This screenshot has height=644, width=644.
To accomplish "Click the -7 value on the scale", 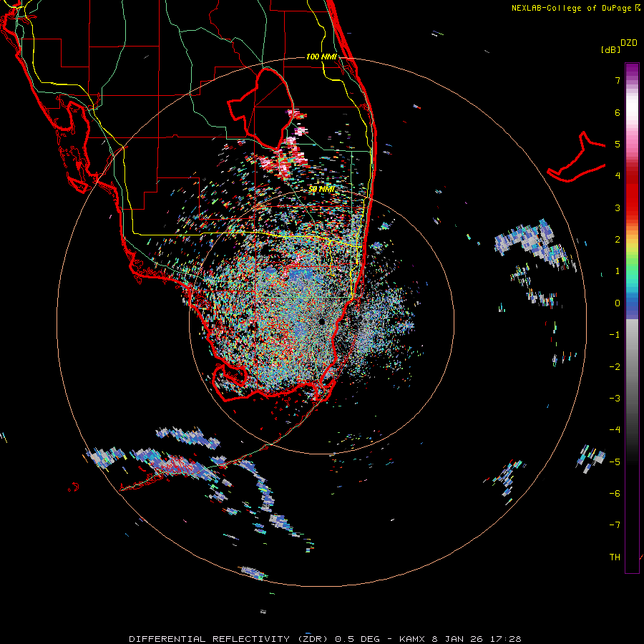I will (x=615, y=525).
